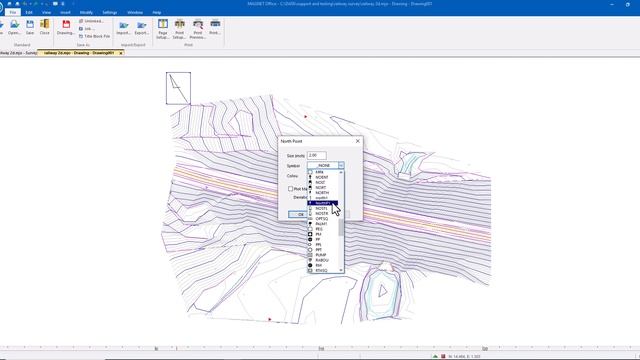Image resolution: width=640 pixels, height=360 pixels.
Task: Select RABOU symbol in dropdown list
Action: (323, 260)
